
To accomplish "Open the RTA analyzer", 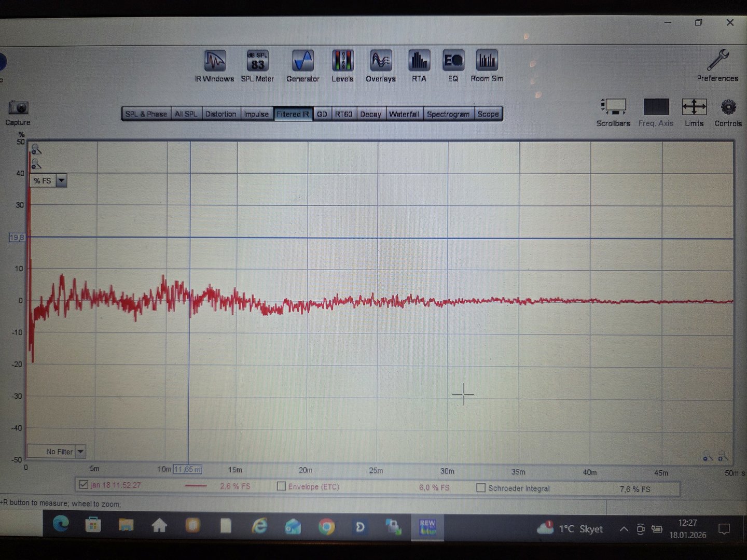I will (x=419, y=66).
